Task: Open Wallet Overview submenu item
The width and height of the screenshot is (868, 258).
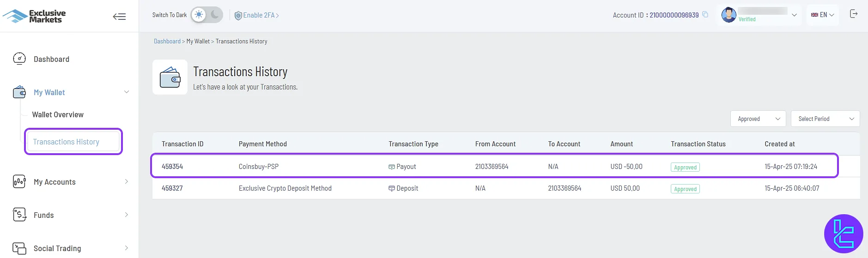Action: (x=58, y=114)
